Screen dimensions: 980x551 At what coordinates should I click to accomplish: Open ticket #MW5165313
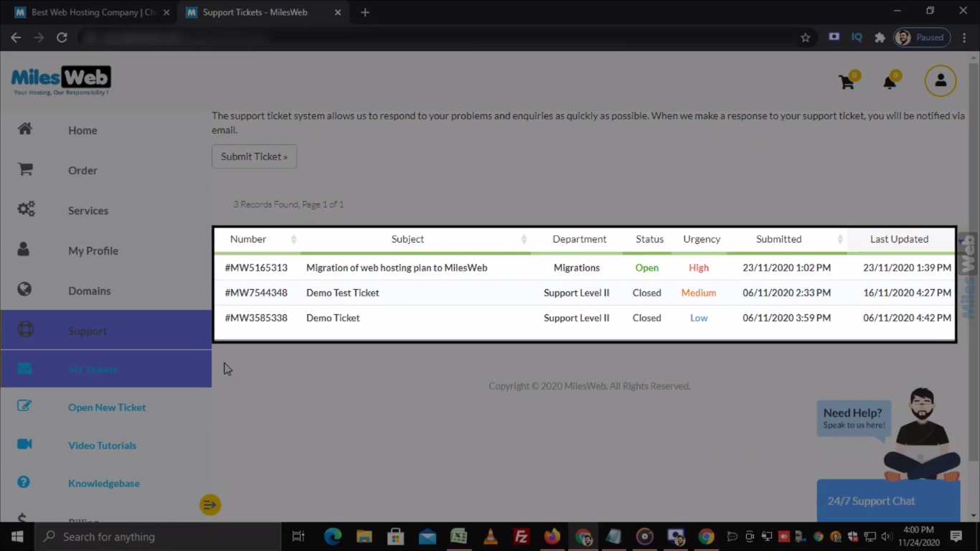click(x=256, y=268)
